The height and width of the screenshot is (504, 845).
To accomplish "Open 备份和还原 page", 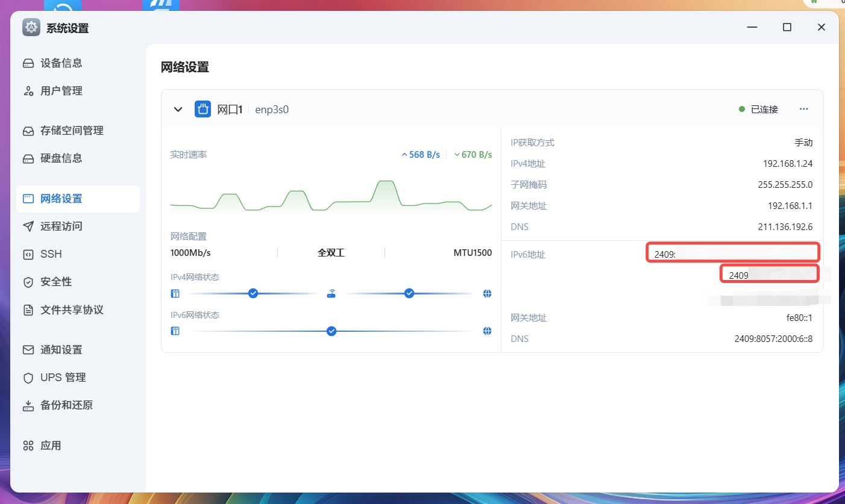I will (66, 405).
